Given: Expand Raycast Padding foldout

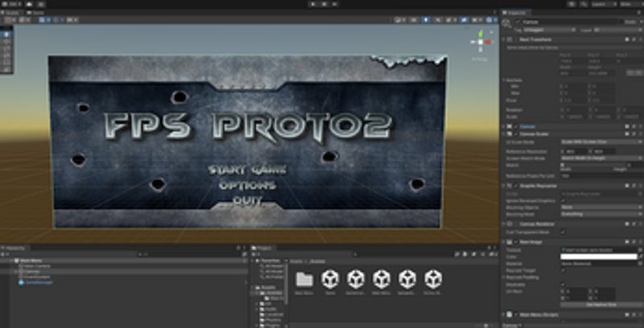Looking at the screenshot, I should coord(504,277).
